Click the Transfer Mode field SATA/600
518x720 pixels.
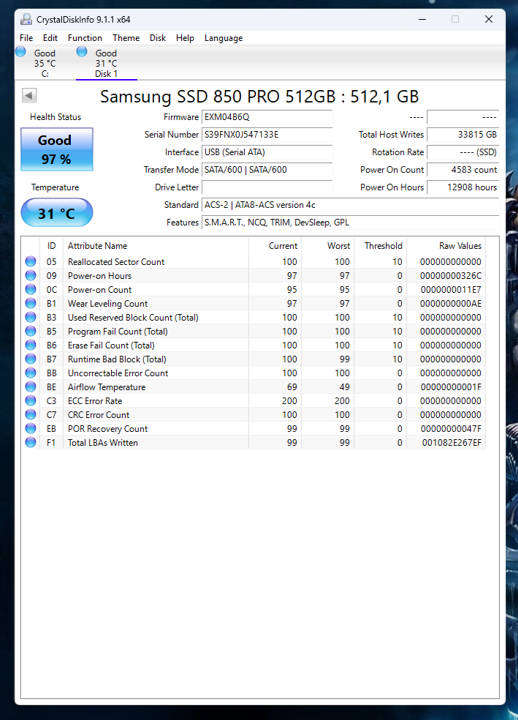pos(267,169)
